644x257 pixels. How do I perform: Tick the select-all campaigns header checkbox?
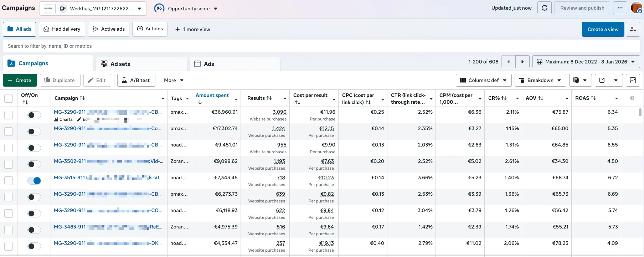click(x=9, y=98)
